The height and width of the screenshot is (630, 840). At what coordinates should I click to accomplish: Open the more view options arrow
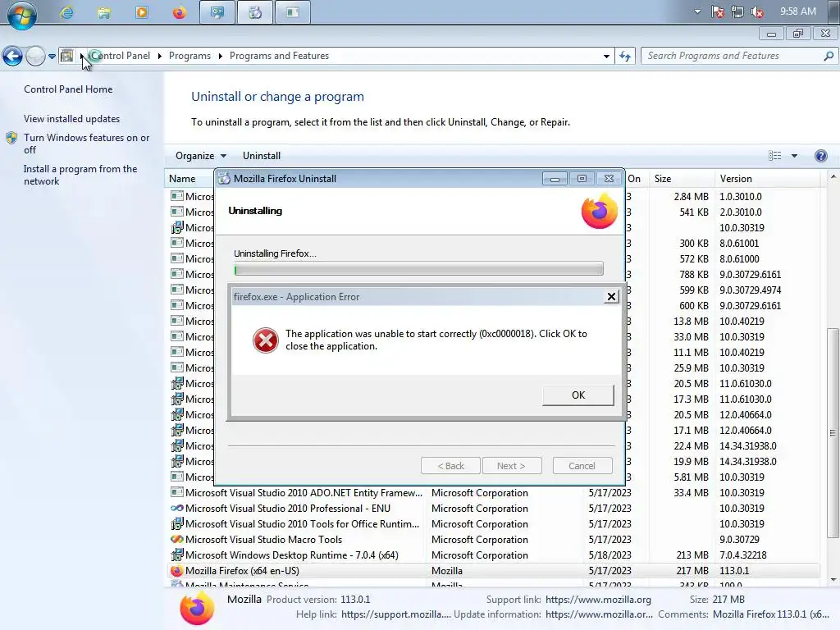pos(794,156)
